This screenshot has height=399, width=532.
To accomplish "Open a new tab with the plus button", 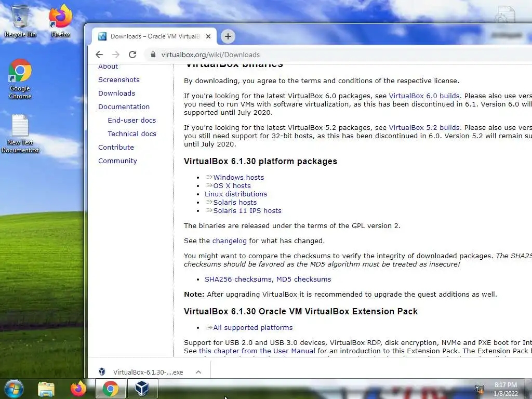I will click(228, 36).
